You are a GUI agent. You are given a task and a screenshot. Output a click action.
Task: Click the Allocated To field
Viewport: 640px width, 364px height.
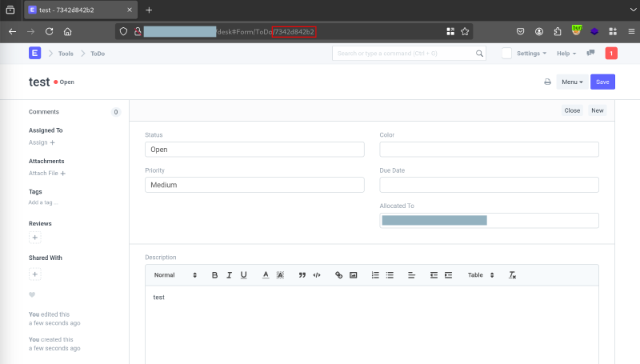[x=489, y=220]
